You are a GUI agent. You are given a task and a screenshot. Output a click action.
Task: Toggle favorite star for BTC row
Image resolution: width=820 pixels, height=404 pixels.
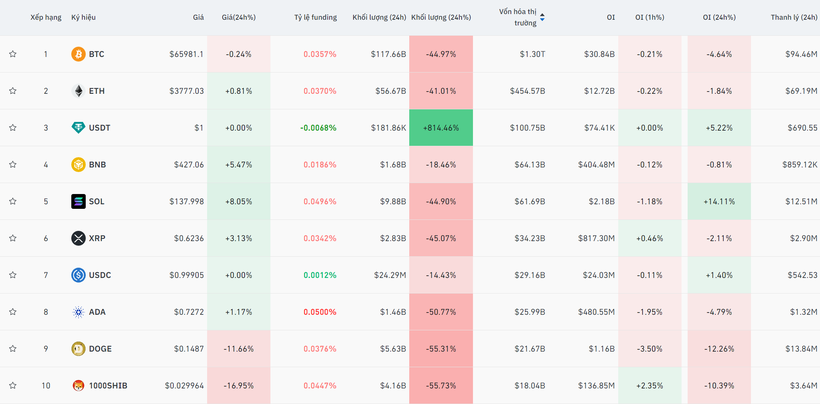[13, 54]
